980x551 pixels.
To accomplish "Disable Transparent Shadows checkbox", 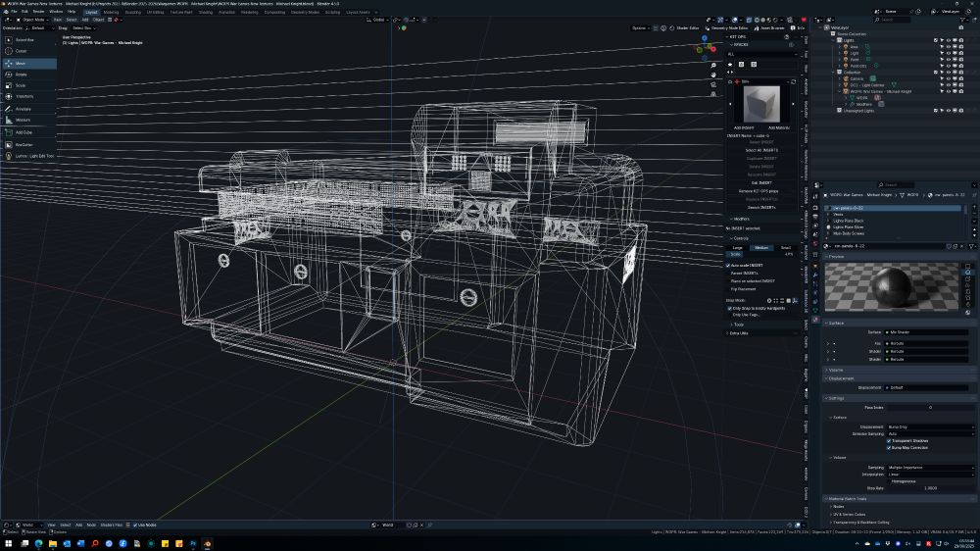I will [x=888, y=440].
